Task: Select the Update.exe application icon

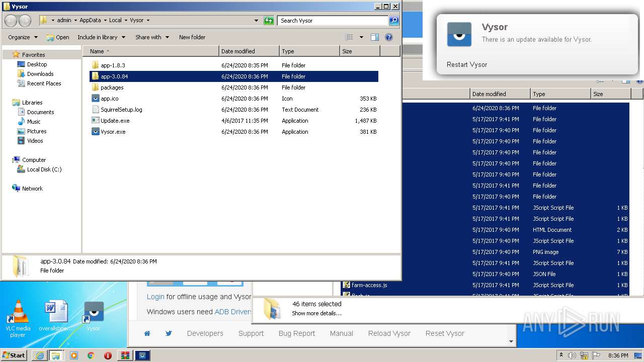Action: 96,121
